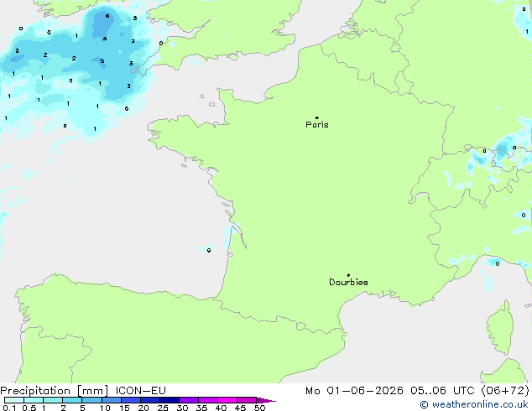Image resolution: width=532 pixels, height=411 pixels.
Task: Open the weatheronline.co.uk copyright link
Action: pos(474,404)
